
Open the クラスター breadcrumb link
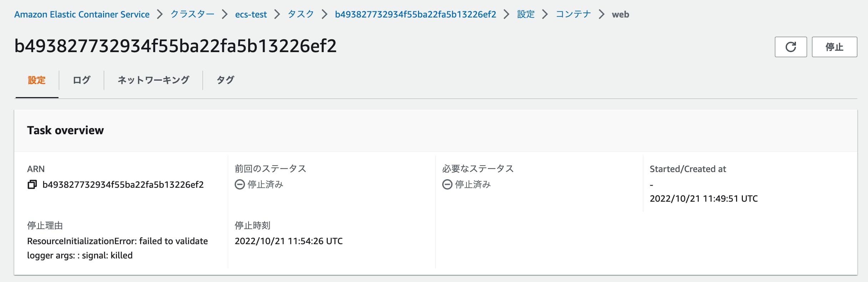click(192, 14)
